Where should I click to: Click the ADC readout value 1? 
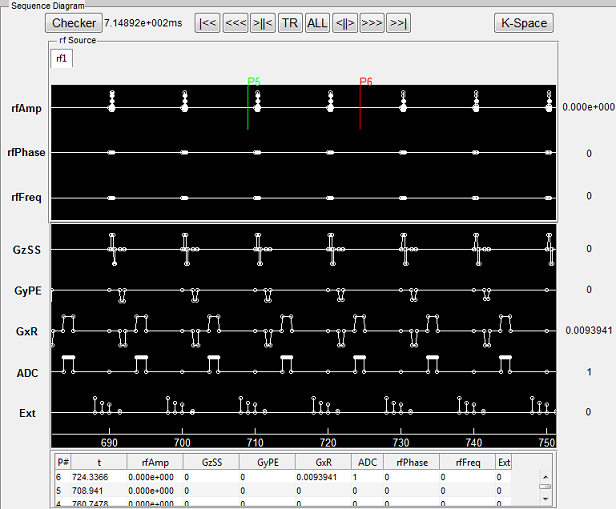(589, 372)
